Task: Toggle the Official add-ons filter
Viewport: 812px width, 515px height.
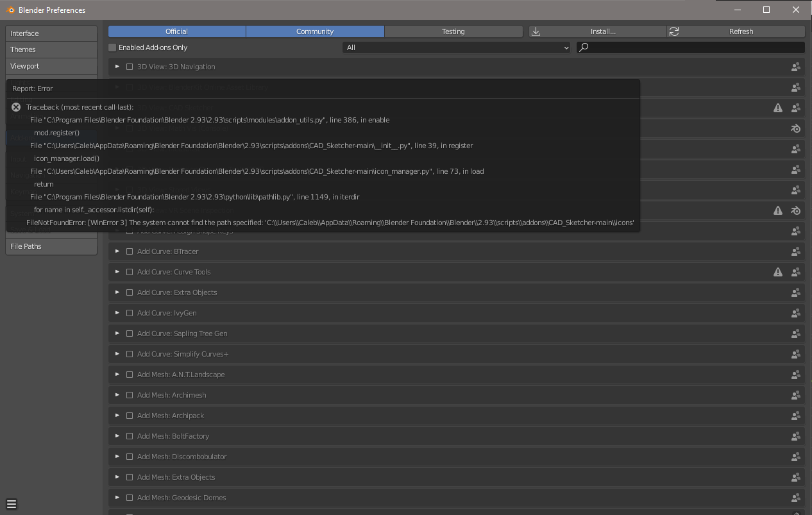Action: click(x=177, y=31)
